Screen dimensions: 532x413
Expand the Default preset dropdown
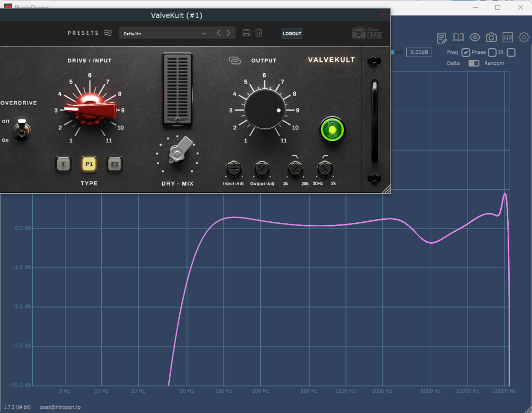[165, 33]
